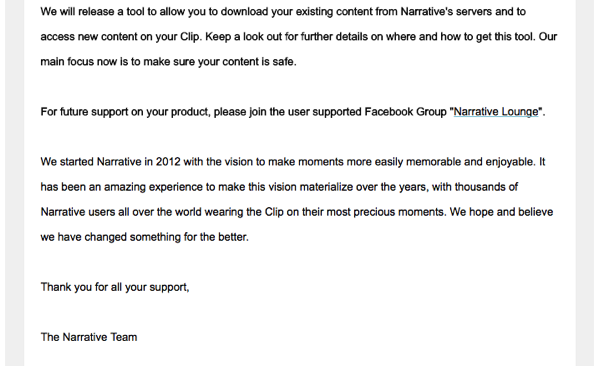The width and height of the screenshot is (599, 366).
Task: Click the "The Narrative Team" signature line
Action: pos(89,337)
